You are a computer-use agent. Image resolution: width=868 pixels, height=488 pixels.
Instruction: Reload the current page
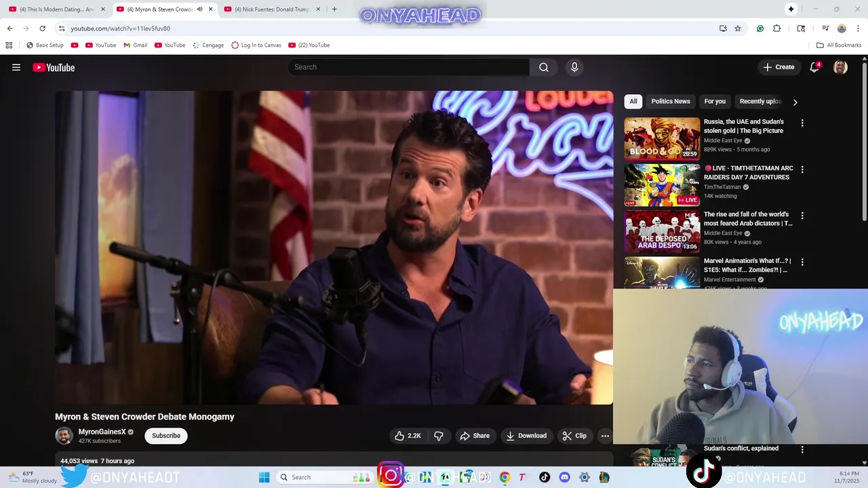(x=42, y=28)
